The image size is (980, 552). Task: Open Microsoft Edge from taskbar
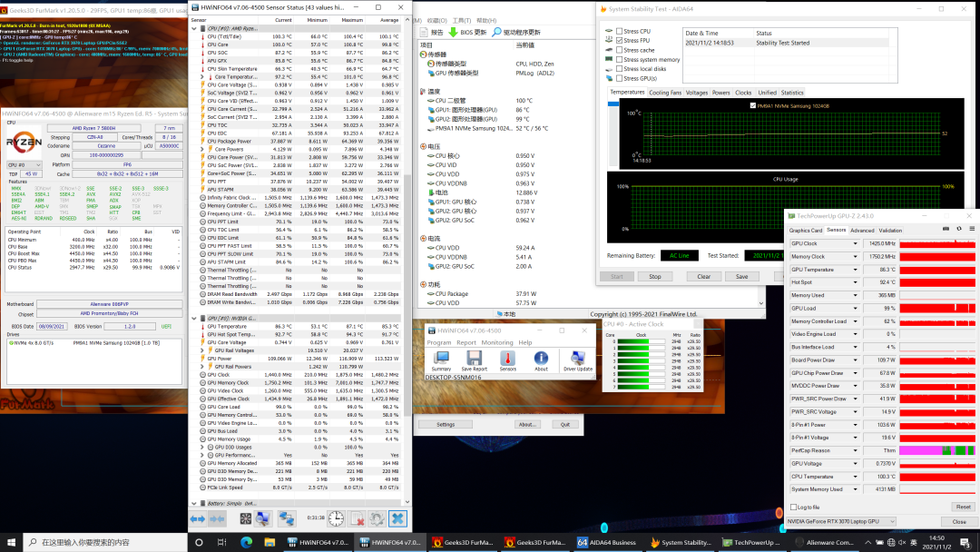[x=246, y=542]
